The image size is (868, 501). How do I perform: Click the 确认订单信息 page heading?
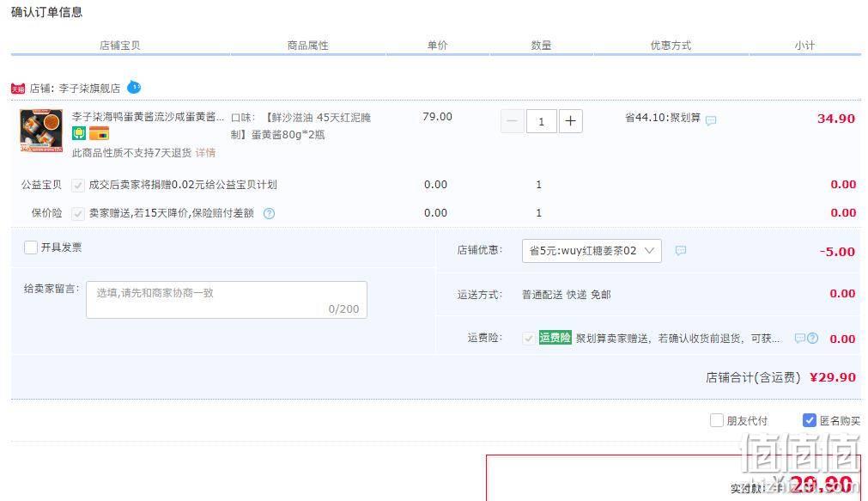(46, 12)
